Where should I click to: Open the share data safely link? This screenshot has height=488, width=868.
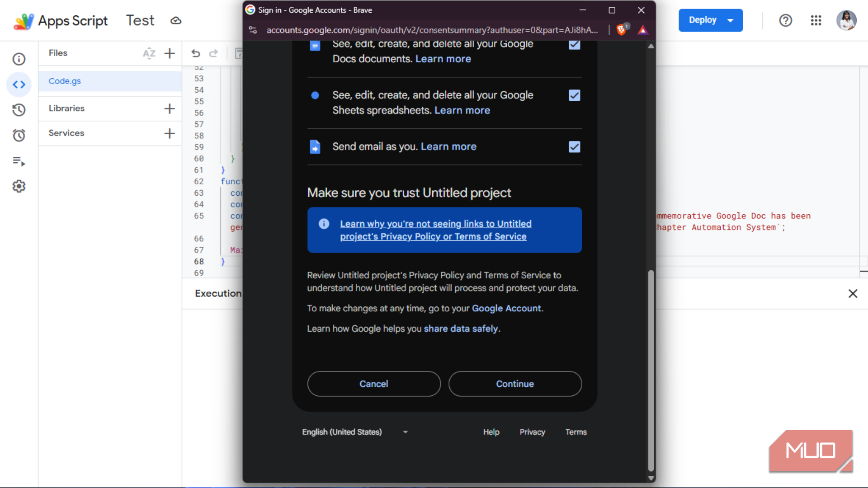461,328
